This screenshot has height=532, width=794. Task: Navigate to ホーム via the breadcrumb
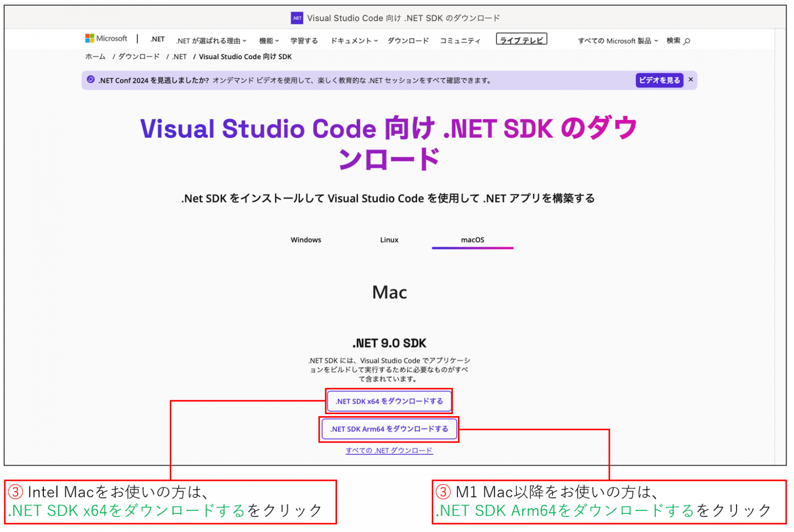click(x=94, y=56)
